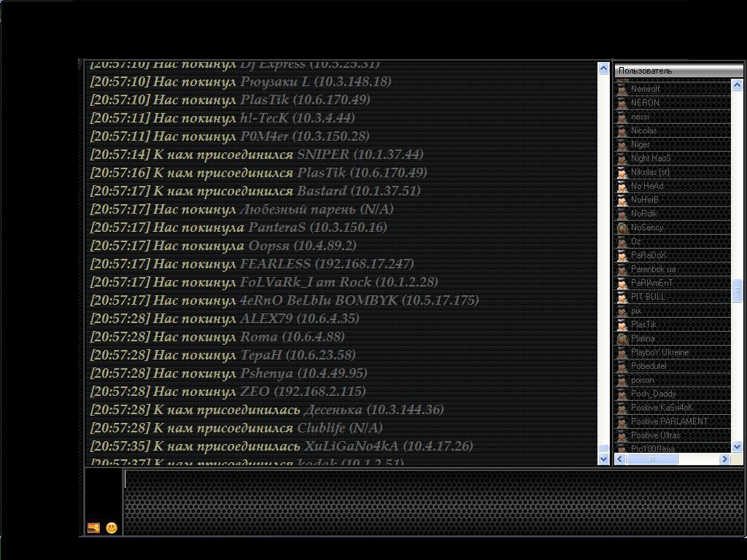Select Positive PARLAMENT in user list
Image resolution: width=747 pixels, height=560 pixels.
669,421
